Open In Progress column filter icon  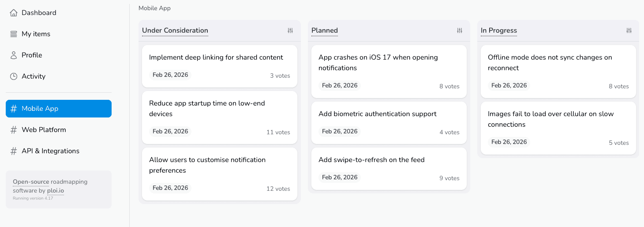[x=629, y=30]
